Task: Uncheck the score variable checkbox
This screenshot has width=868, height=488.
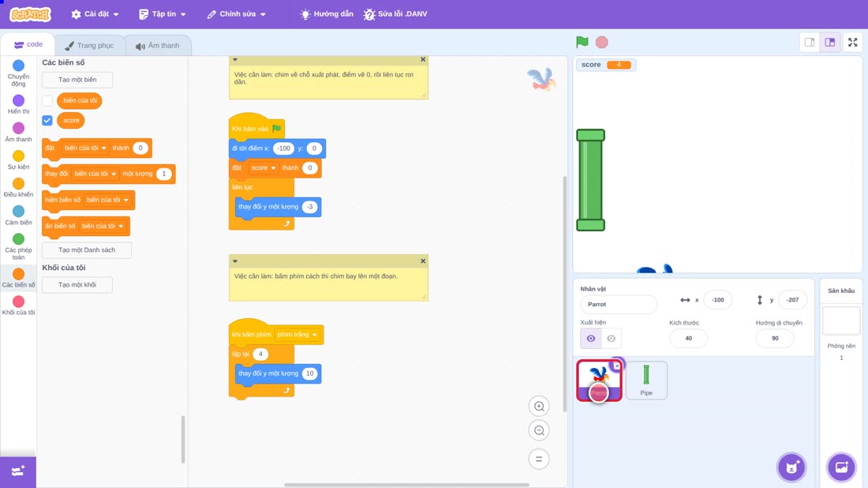Action: click(x=47, y=120)
